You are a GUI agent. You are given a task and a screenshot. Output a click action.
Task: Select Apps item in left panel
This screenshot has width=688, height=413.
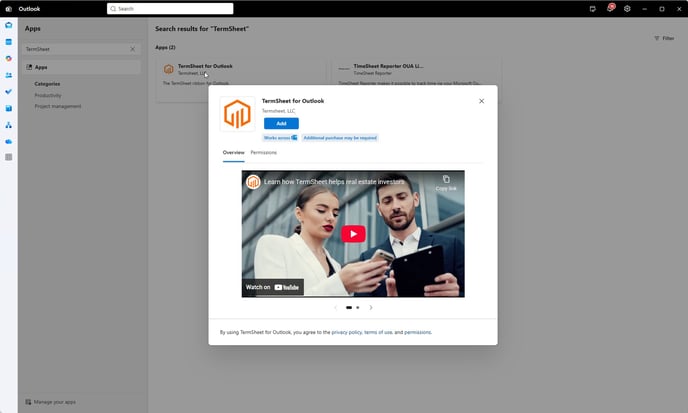point(82,67)
